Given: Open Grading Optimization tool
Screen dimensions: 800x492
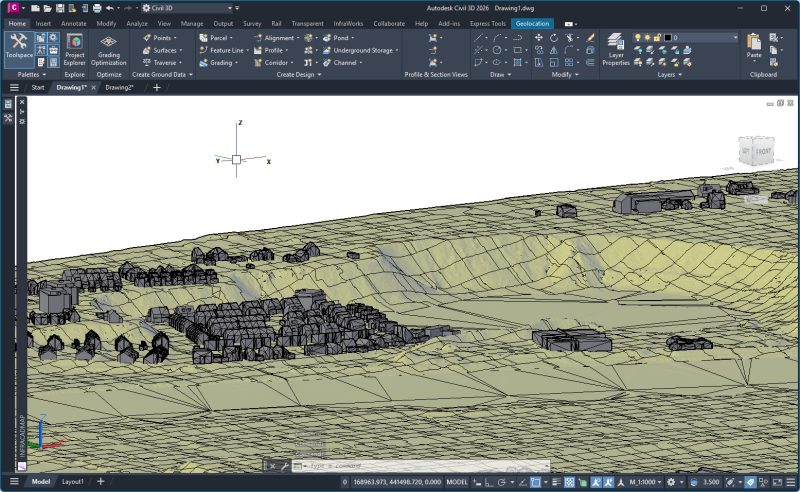Looking at the screenshot, I should click(109, 47).
